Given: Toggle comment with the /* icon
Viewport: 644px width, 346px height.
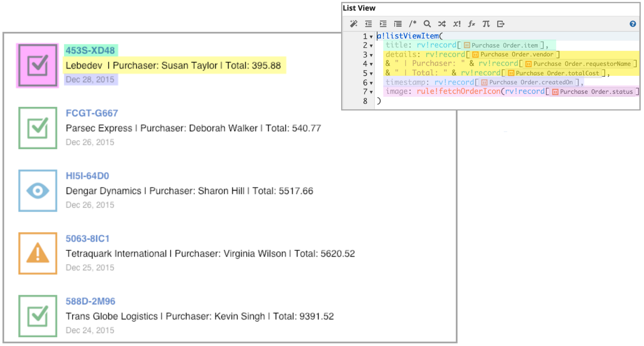Looking at the screenshot, I should coord(412,24).
